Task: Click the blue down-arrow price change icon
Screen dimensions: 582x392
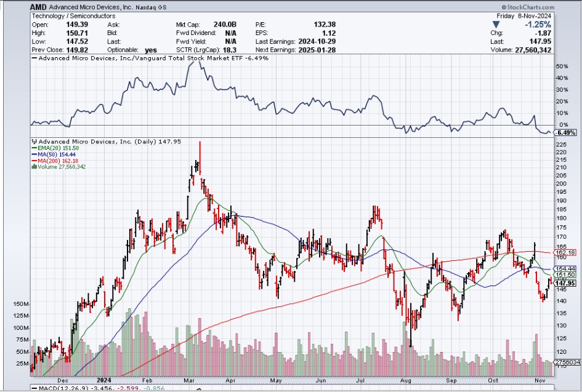Action: pyautogui.click(x=496, y=25)
